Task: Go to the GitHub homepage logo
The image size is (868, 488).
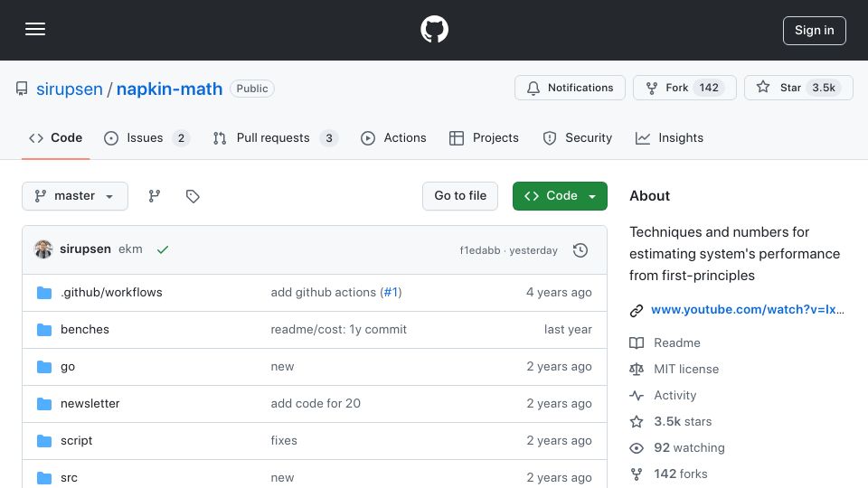Action: coord(434,29)
